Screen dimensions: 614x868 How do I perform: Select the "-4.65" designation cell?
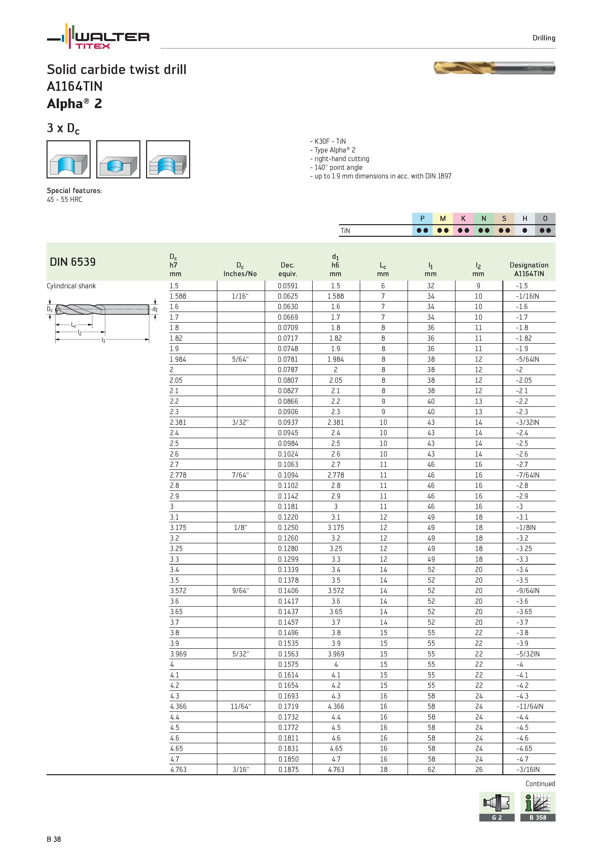524,748
